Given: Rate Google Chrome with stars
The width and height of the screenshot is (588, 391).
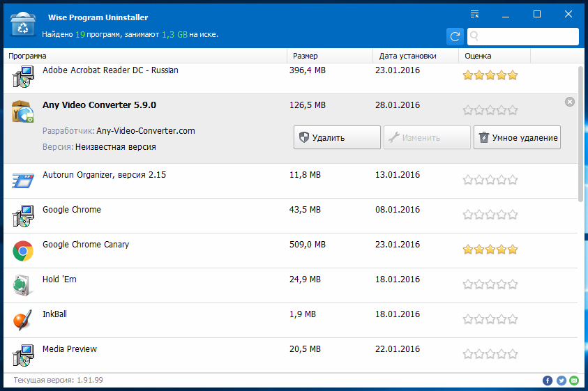Looking at the screenshot, I should tap(490, 215).
